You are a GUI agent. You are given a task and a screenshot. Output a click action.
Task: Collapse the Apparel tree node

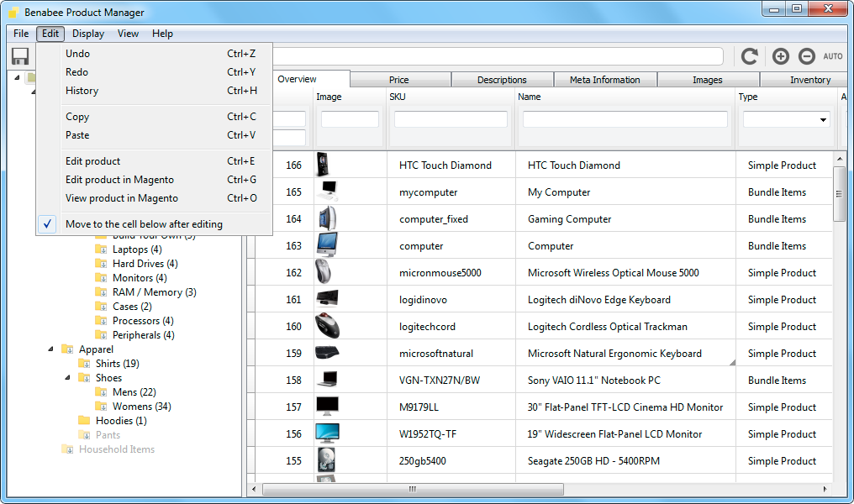[50, 349]
